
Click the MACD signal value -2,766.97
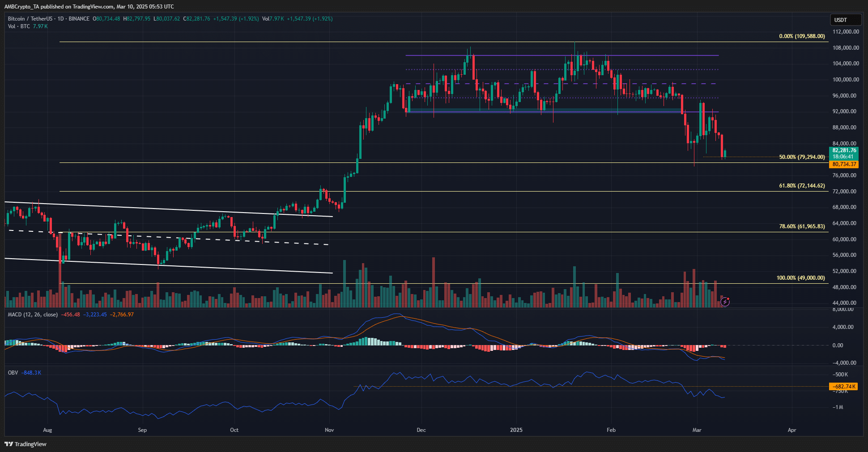tap(122, 315)
